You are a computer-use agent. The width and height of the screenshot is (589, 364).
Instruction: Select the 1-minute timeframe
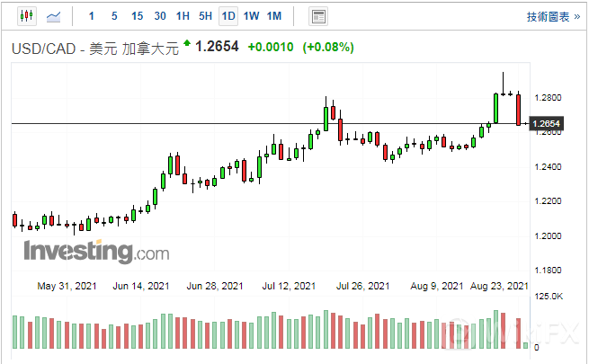pos(91,16)
